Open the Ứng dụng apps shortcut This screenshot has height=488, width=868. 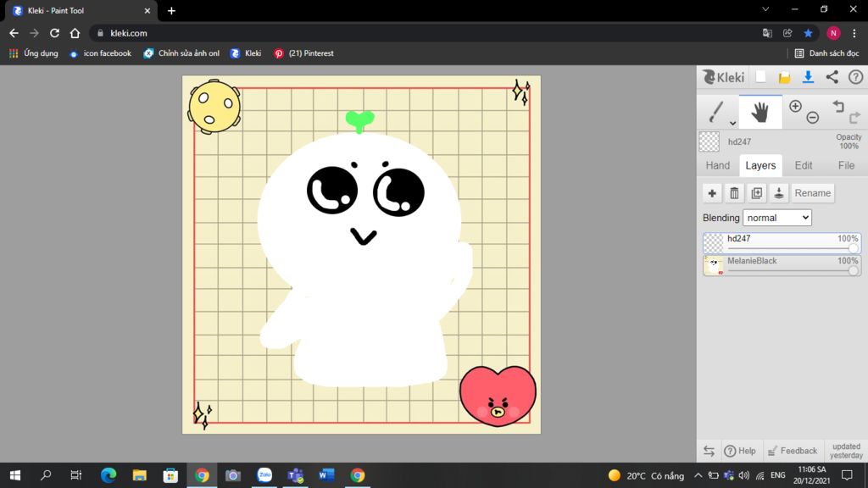pos(34,53)
